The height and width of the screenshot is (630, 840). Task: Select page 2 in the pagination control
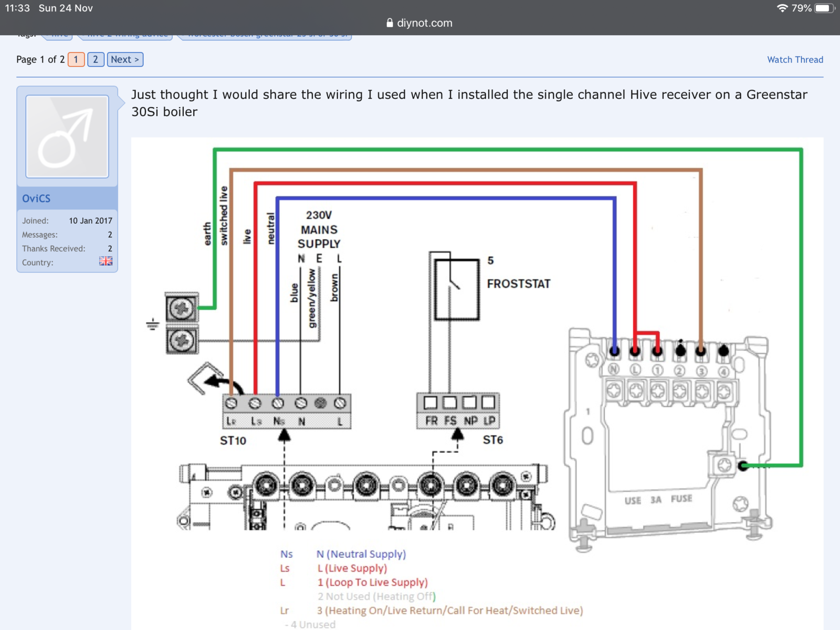[x=95, y=59]
